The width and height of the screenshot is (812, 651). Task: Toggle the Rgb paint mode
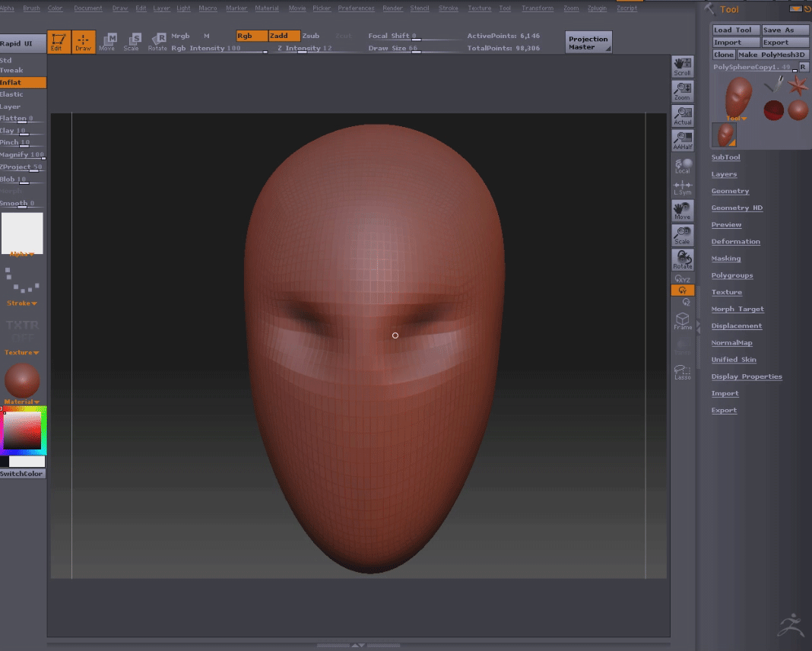point(252,36)
